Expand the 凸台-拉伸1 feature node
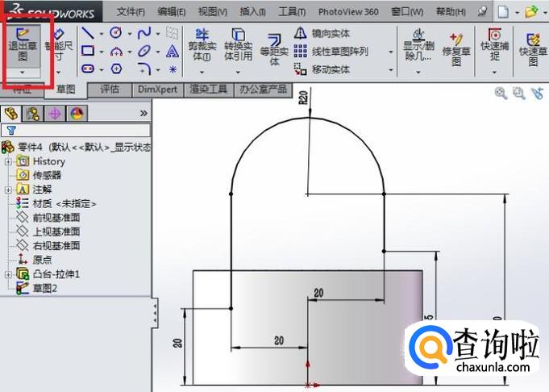Screen dimensions: 549x392 click(9, 274)
